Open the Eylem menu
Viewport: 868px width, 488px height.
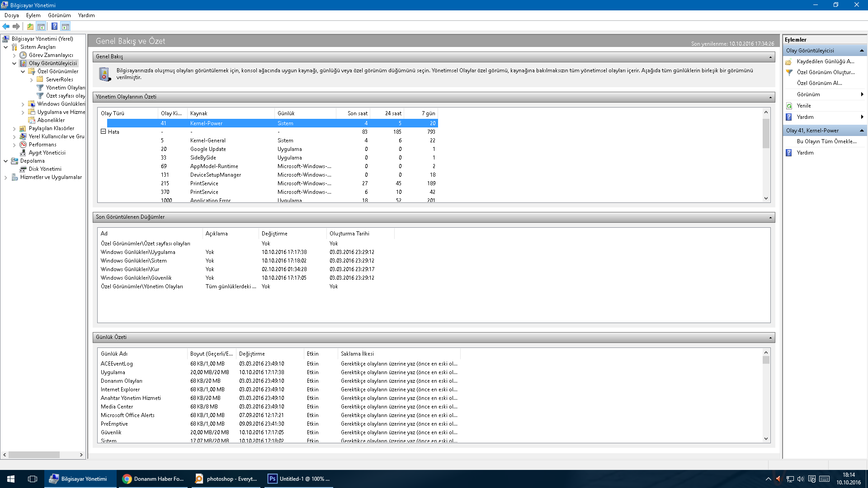click(x=33, y=15)
